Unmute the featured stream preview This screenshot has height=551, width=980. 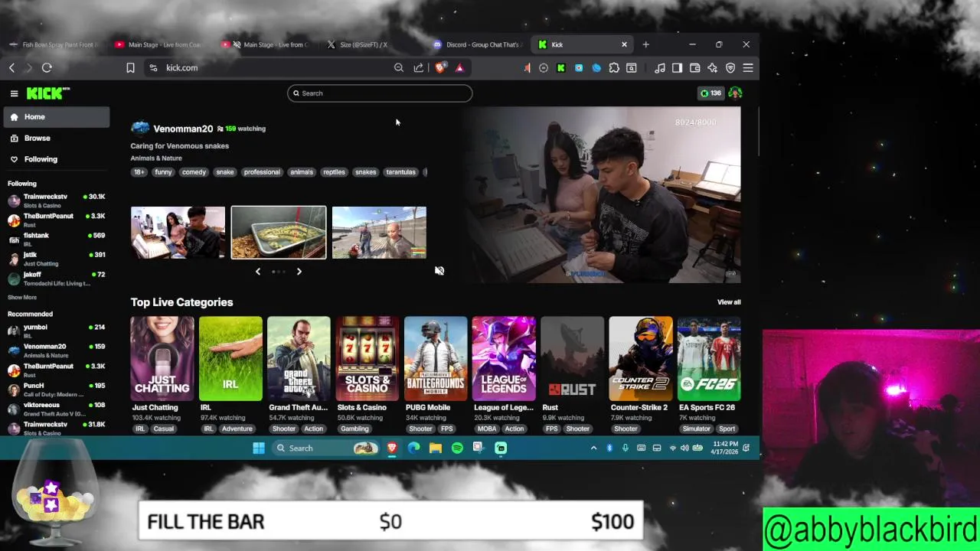coord(439,271)
